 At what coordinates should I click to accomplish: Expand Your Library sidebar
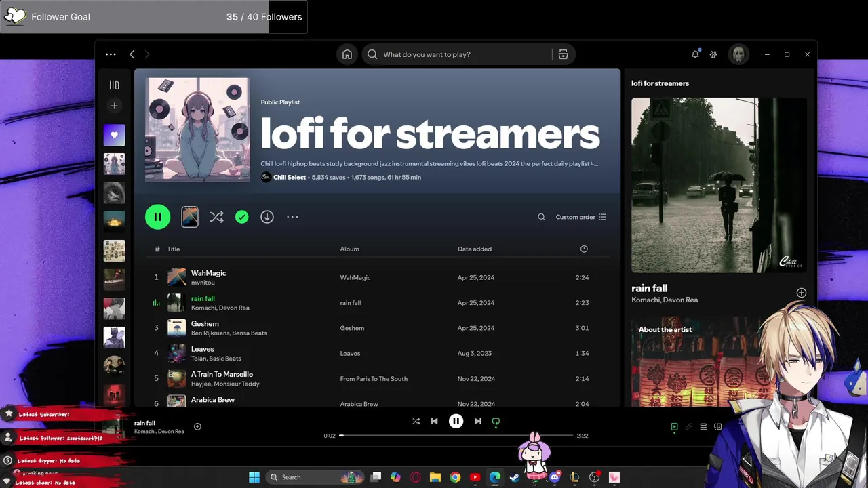point(114,85)
